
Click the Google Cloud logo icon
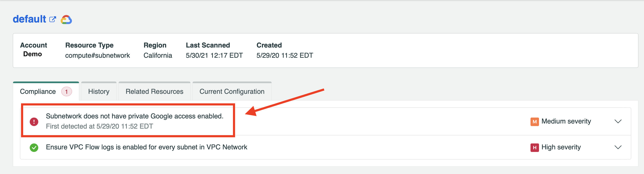point(66,20)
